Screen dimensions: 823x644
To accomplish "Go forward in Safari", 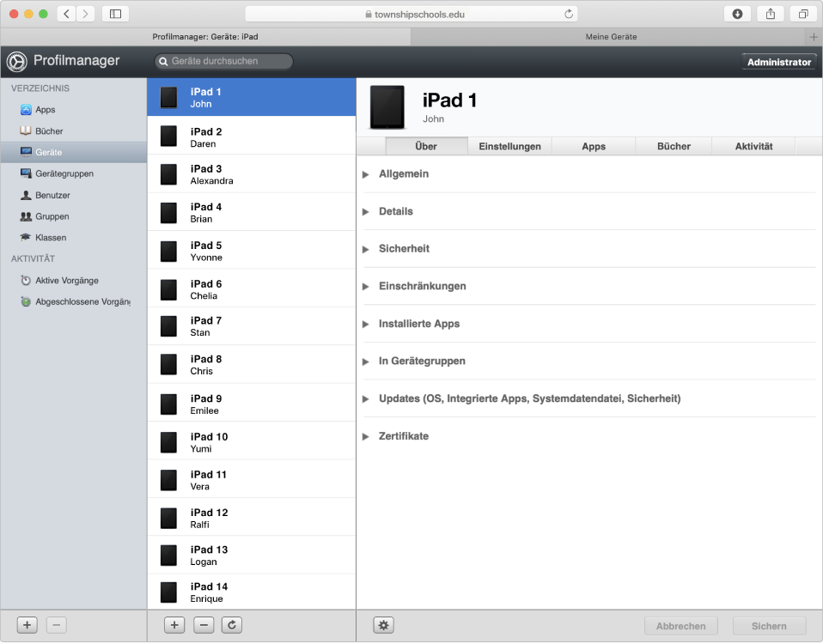I will tap(85, 14).
